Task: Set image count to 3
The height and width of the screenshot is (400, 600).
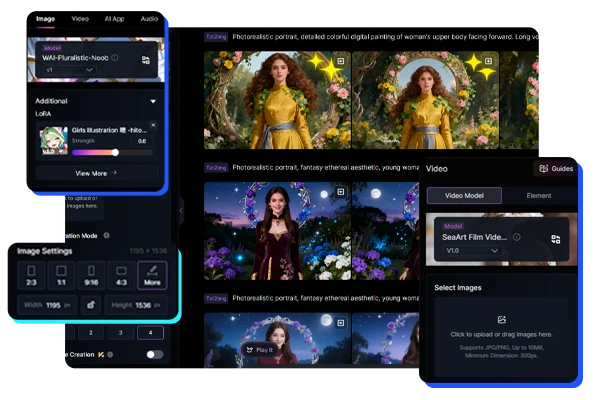Action: coord(121,333)
